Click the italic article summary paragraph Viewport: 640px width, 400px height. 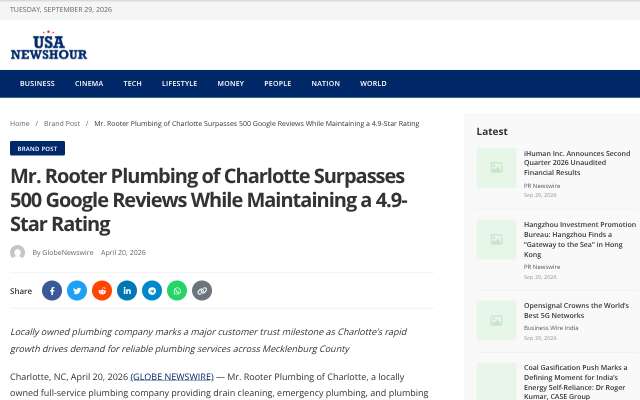(208, 340)
